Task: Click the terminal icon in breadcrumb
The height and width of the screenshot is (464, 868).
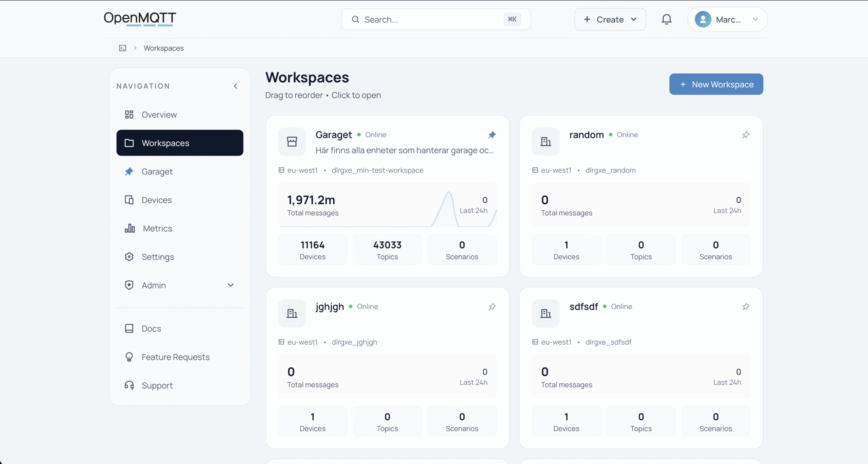Action: click(122, 48)
